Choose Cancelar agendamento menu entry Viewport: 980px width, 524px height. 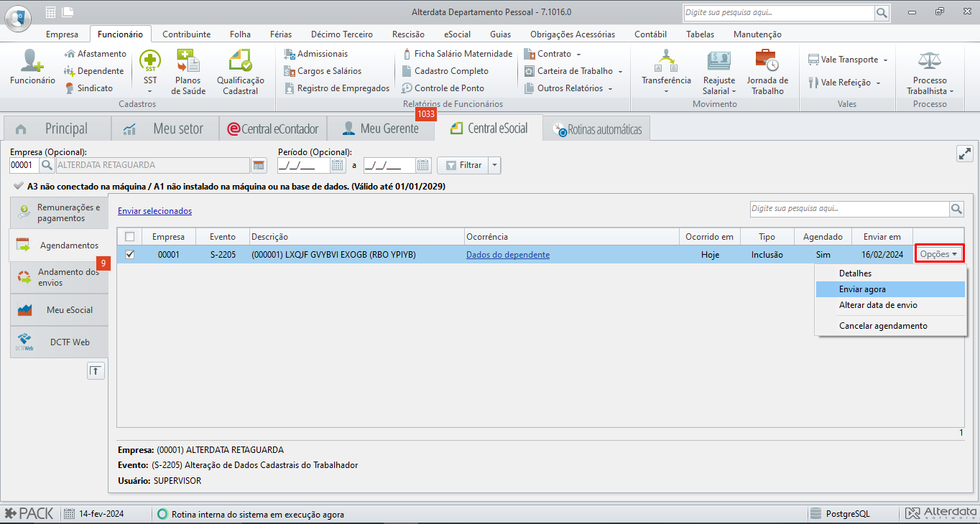pos(891,326)
